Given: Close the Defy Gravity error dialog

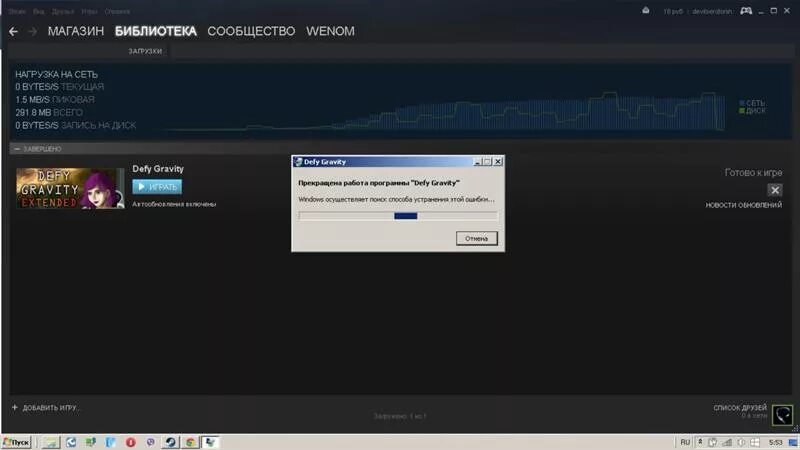Looking at the screenshot, I should [x=498, y=162].
